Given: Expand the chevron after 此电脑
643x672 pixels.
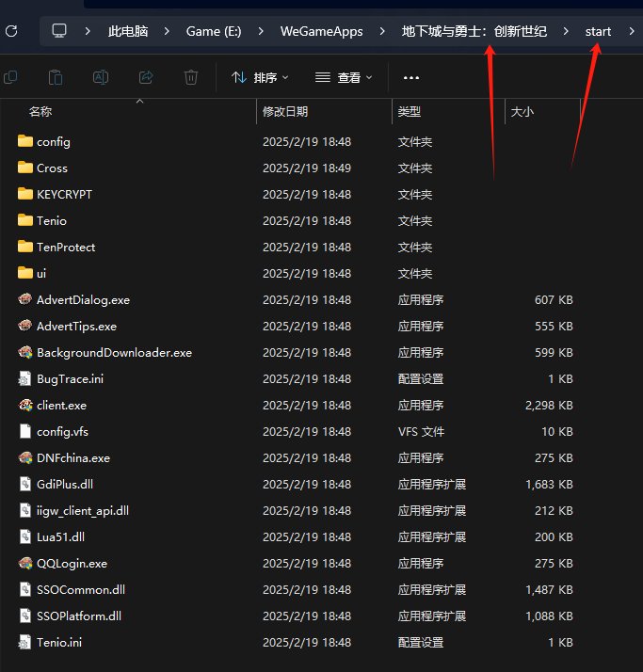Looking at the screenshot, I should point(167,31).
